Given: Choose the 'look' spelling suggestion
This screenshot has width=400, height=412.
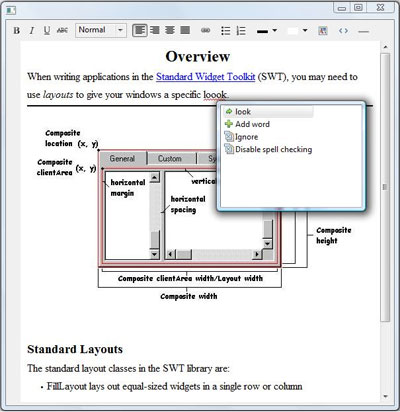Looking at the screenshot, I should (x=269, y=112).
